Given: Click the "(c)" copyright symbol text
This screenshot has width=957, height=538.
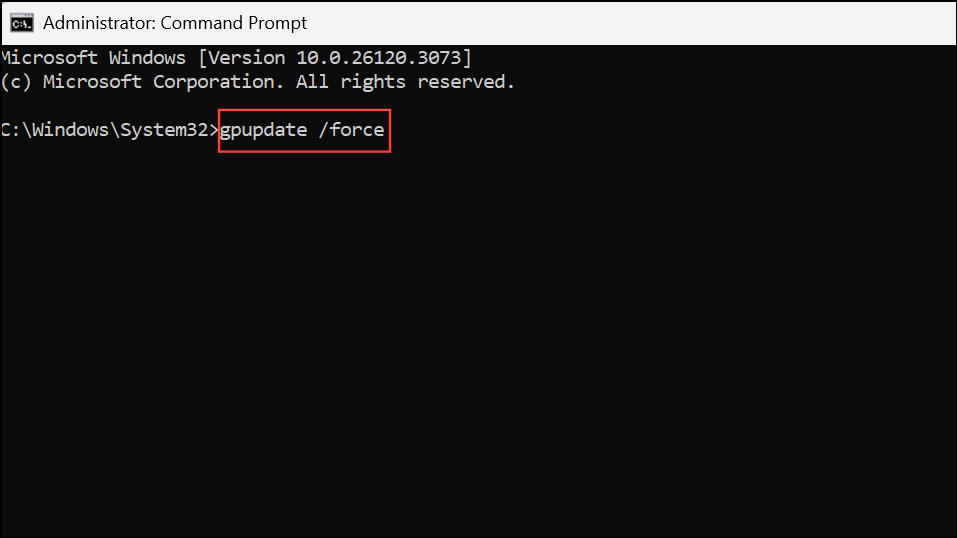Looking at the screenshot, I should click(x=16, y=82).
